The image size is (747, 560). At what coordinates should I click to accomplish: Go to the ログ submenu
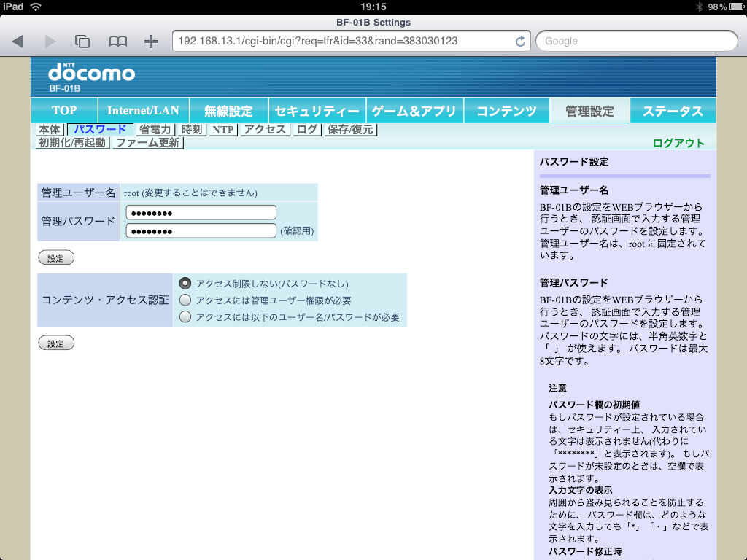307,130
